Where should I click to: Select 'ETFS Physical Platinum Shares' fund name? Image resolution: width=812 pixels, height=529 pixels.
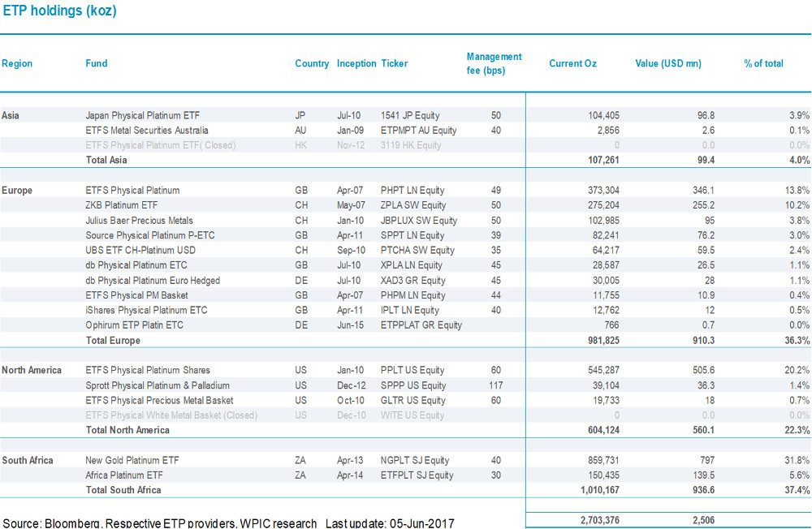tap(148, 371)
